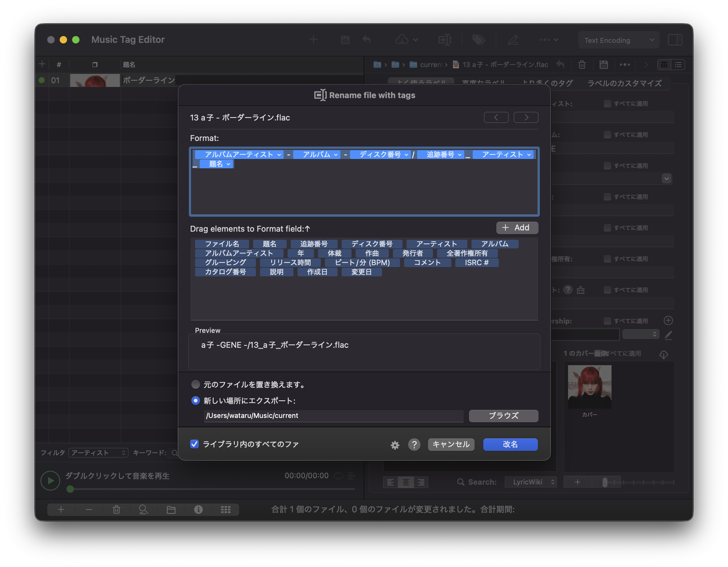Click the save disk icon in toolbar
This screenshot has width=728, height=567.
[x=345, y=40]
